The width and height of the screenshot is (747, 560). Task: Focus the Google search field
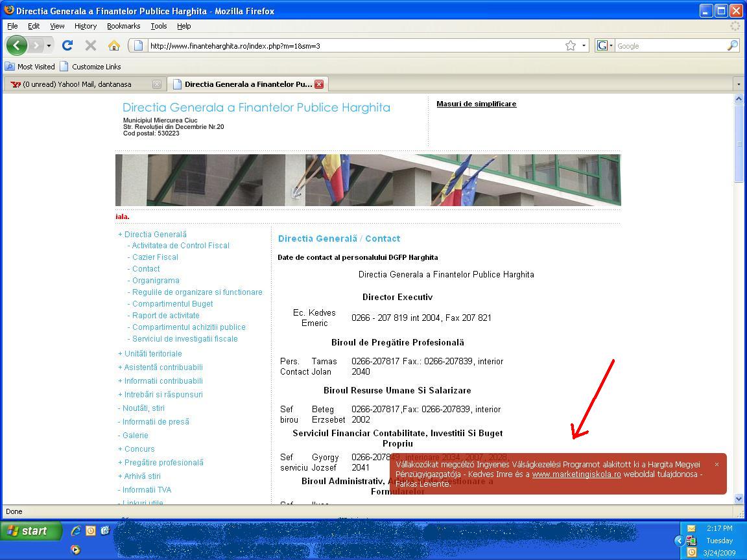[670, 46]
